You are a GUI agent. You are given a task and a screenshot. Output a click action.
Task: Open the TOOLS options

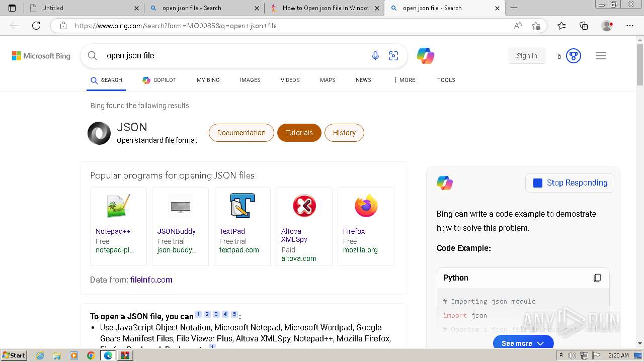tap(446, 80)
